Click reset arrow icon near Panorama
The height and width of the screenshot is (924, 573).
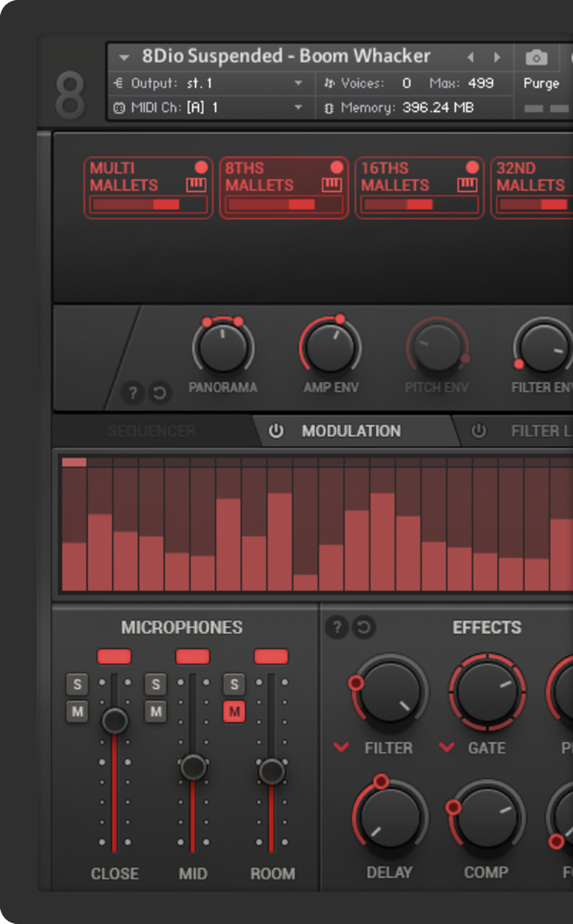tap(160, 393)
